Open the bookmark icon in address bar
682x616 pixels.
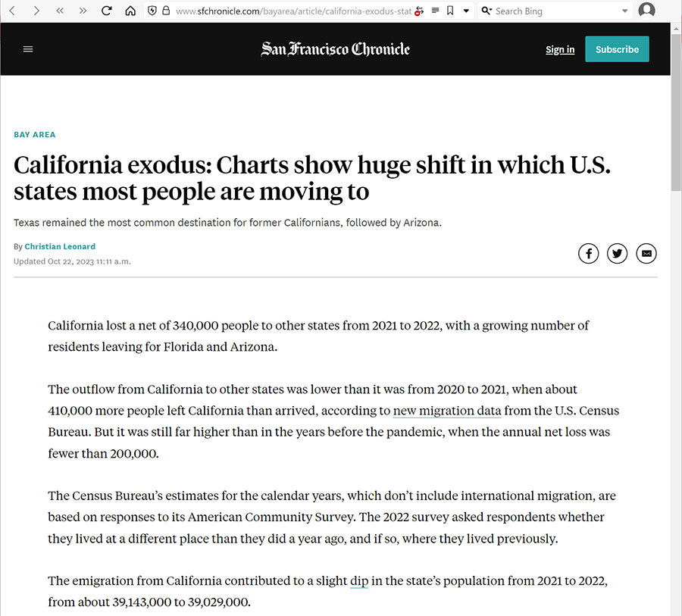450,11
